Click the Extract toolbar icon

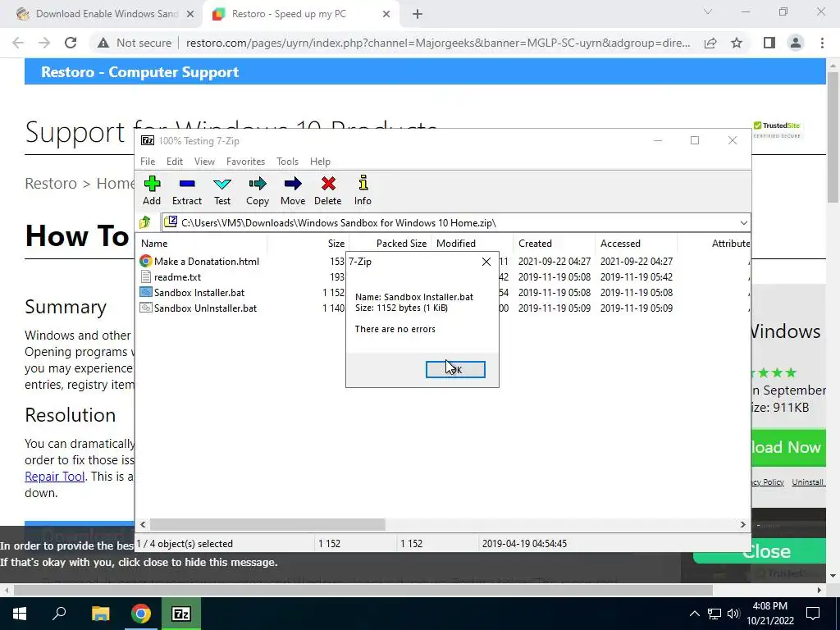tap(187, 190)
